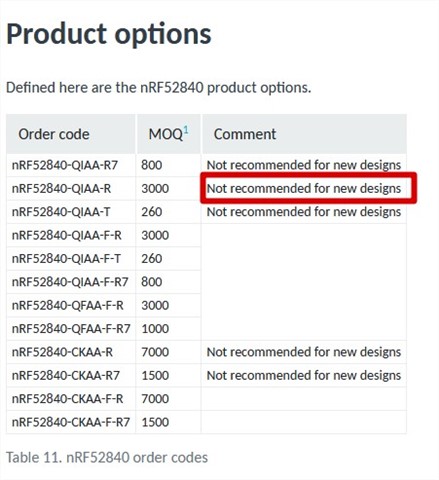Select order code nRF52840-QIAA-F-R
Viewport: 439px width, 480px height.
click(x=67, y=235)
